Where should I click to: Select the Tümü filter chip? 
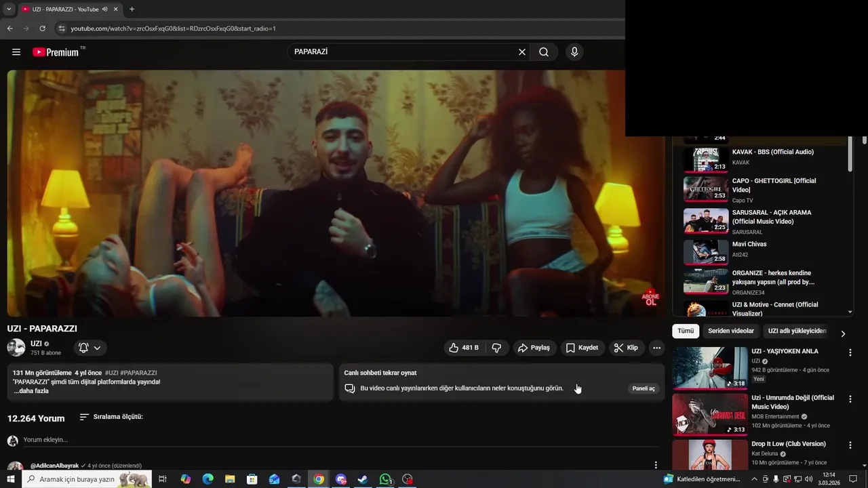point(686,331)
